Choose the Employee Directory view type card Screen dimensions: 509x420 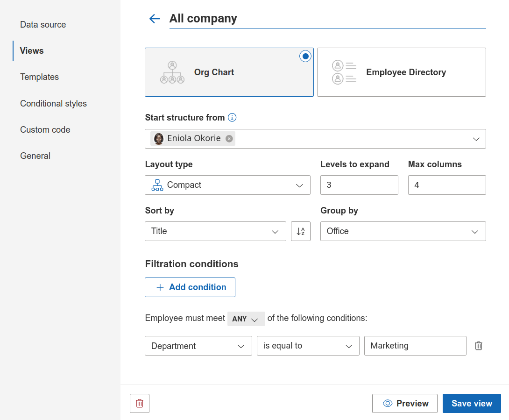point(402,72)
